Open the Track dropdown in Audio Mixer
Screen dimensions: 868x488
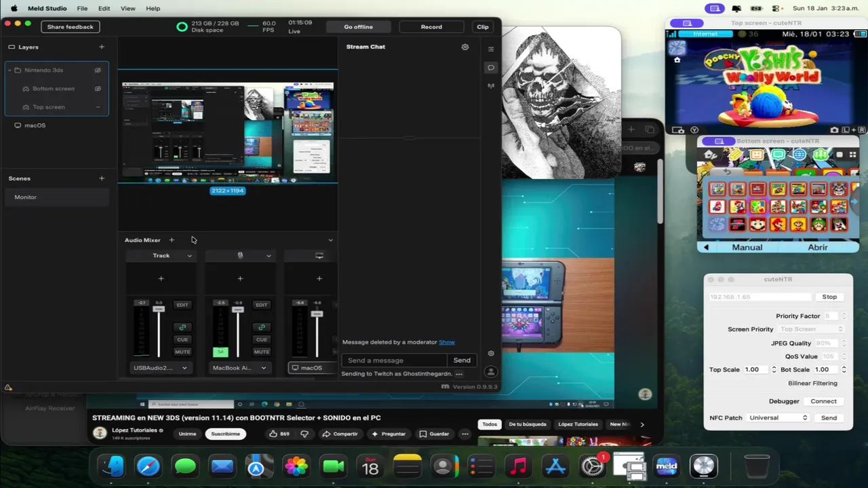point(161,256)
